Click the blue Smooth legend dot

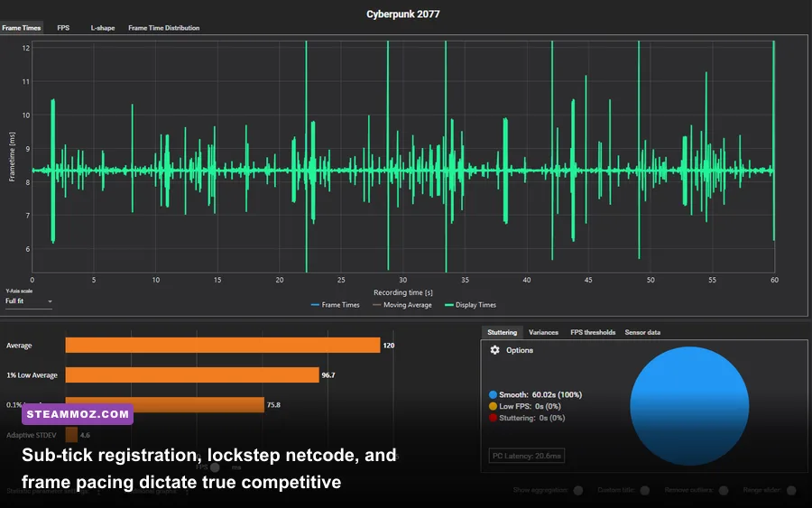click(x=493, y=394)
